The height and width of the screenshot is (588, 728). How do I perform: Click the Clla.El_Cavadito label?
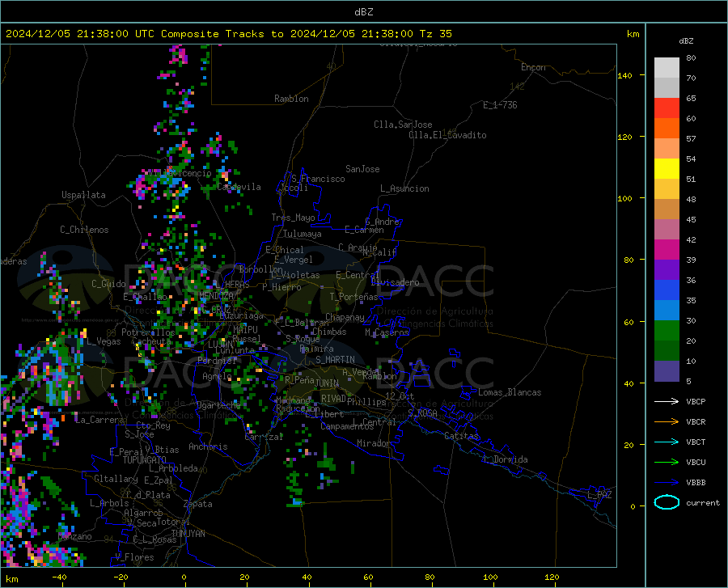(x=447, y=135)
